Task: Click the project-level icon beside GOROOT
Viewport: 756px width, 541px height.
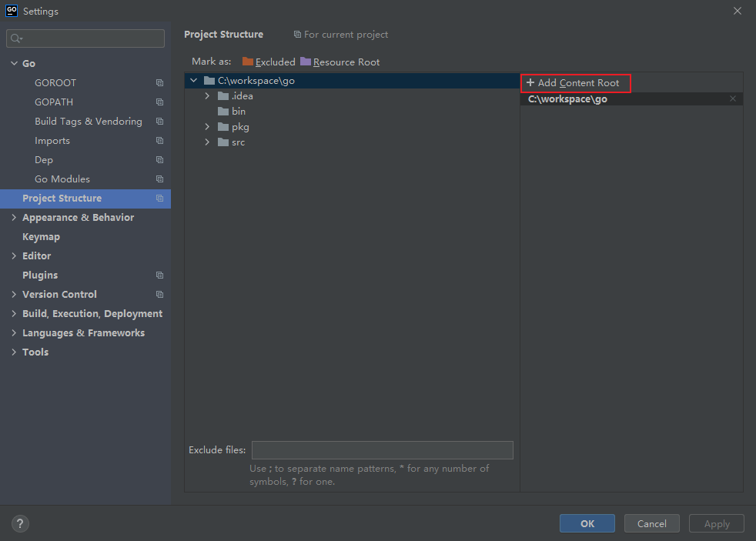Action: coord(159,83)
